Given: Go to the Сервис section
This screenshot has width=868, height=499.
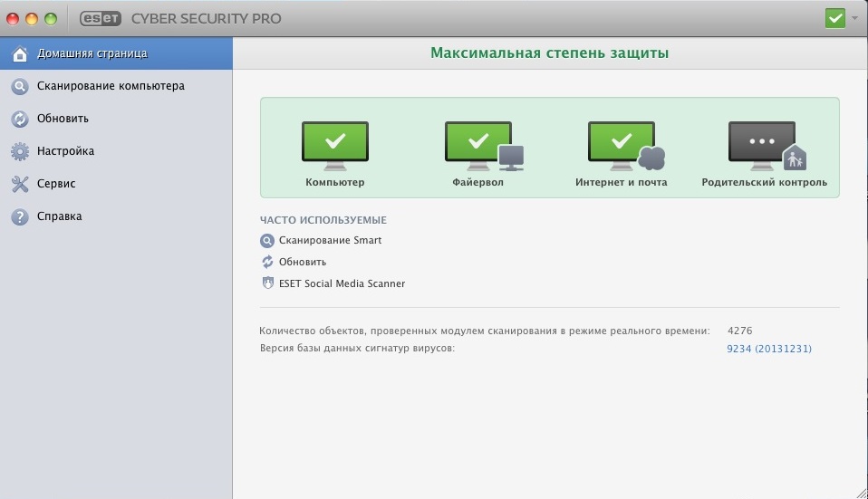Looking at the screenshot, I should point(116,184).
